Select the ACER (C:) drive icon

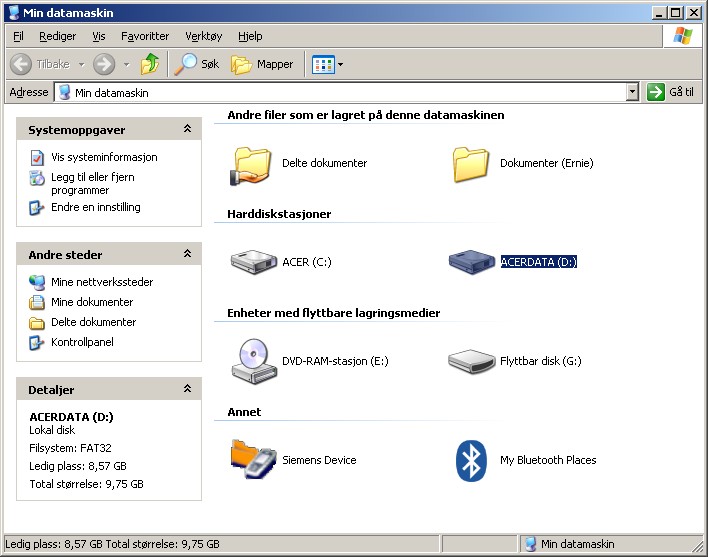254,262
